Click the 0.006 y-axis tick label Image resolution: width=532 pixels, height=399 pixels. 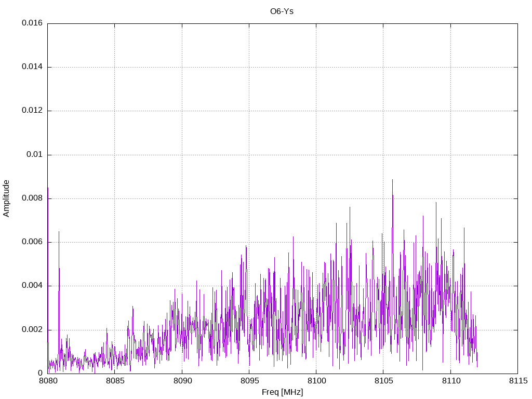[x=32, y=242]
